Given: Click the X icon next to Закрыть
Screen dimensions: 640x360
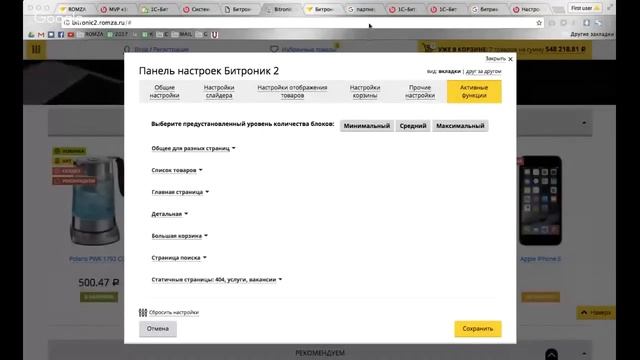Looking at the screenshot, I should 510,59.
